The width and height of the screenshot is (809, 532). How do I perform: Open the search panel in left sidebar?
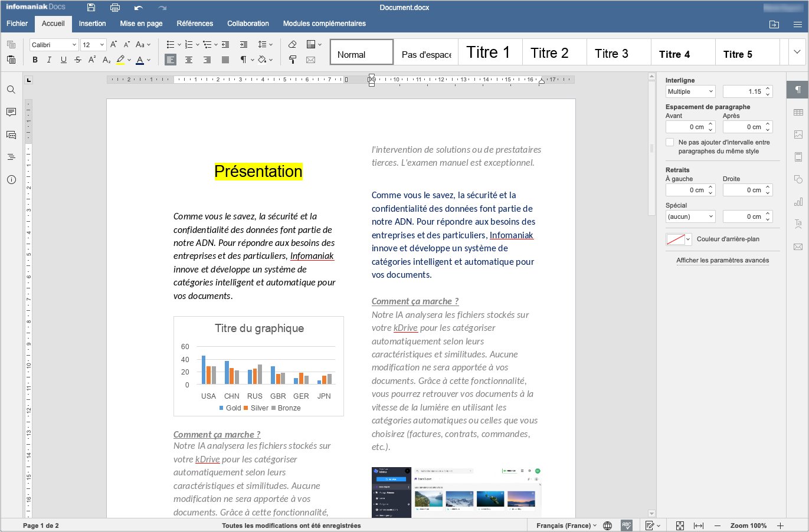tap(11, 90)
